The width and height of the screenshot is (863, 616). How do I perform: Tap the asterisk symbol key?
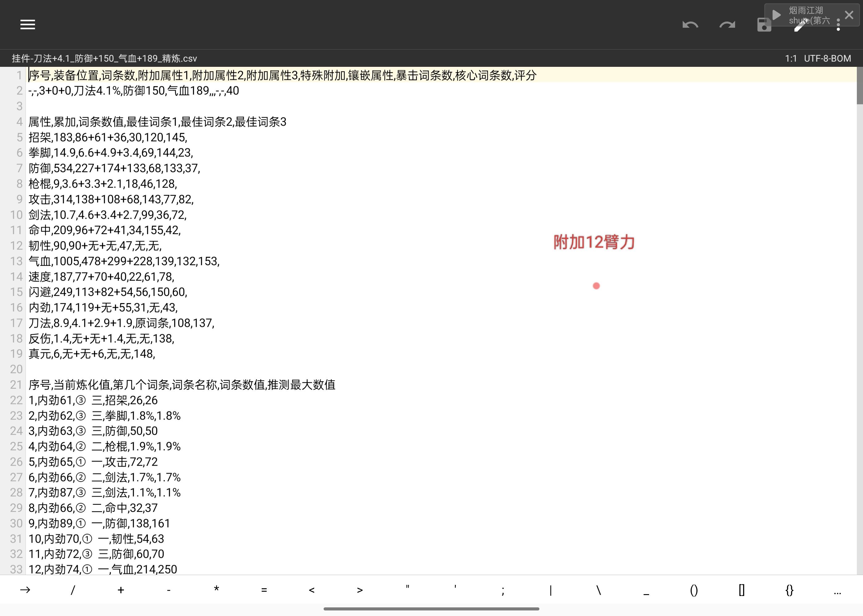pos(216,590)
